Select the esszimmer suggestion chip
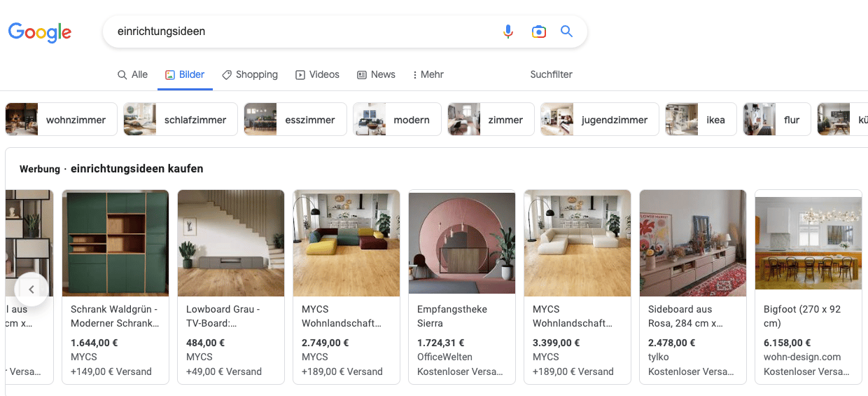The height and width of the screenshot is (396, 868). pyautogui.click(x=295, y=119)
